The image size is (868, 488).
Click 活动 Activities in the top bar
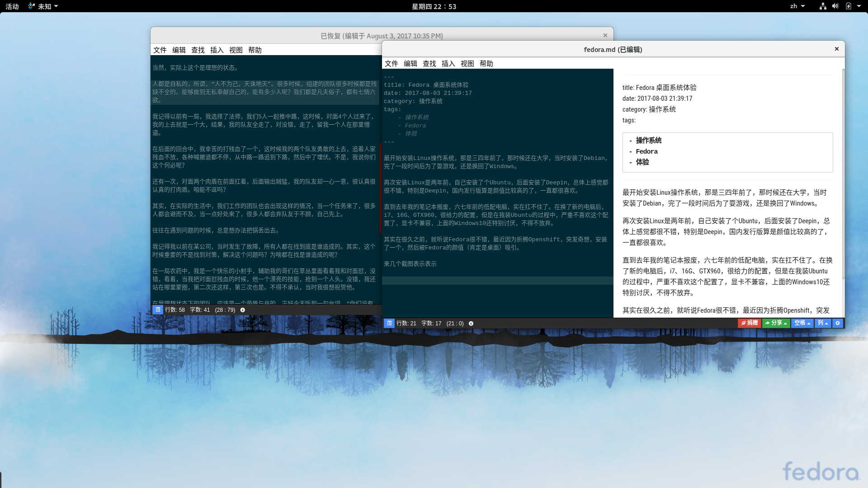(12, 6)
